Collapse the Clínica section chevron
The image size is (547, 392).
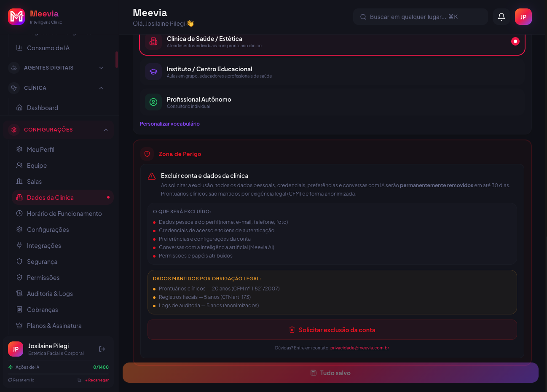(x=101, y=88)
